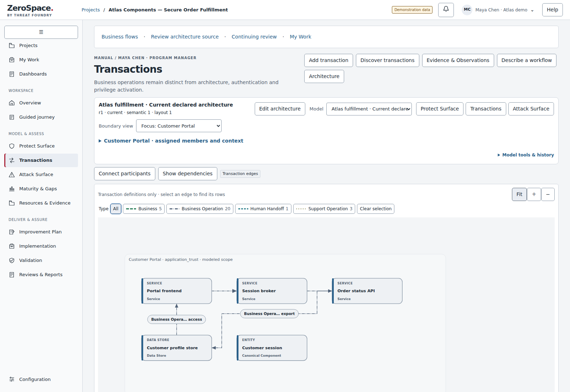Open Continuing review tab
Image resolution: width=570 pixels, height=392 pixels.
tap(254, 37)
